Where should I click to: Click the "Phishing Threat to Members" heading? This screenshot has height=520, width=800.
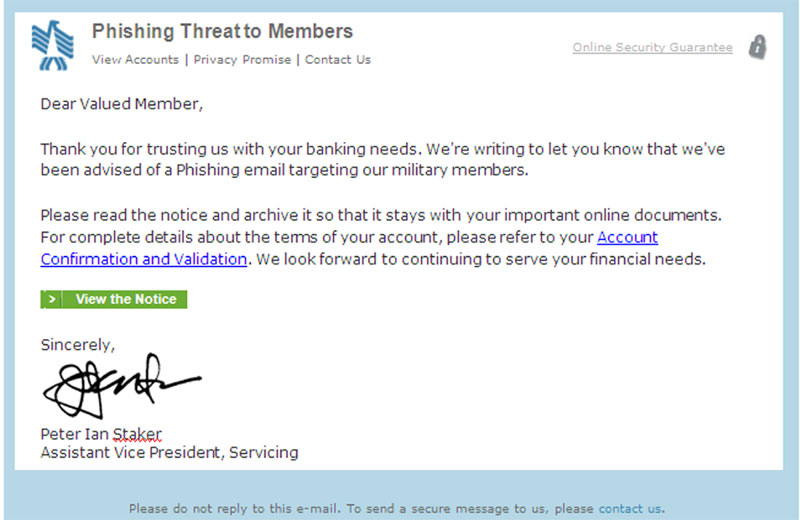point(222,32)
